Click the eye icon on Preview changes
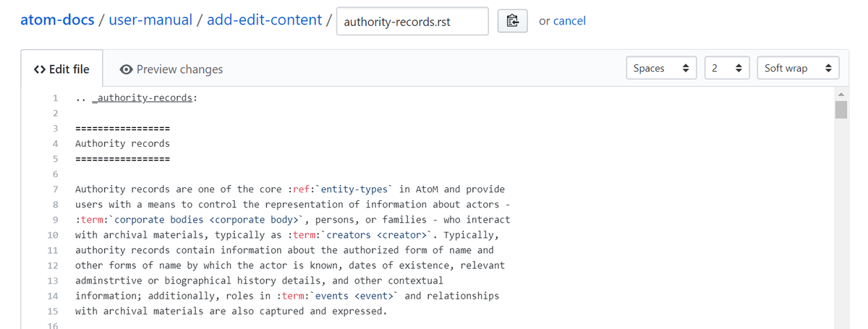Screen dimensions: 868x329 pos(127,69)
